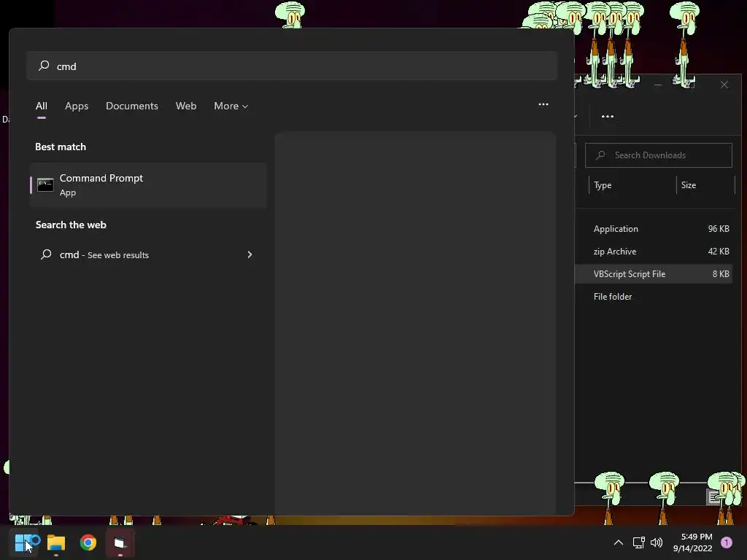Click the cmd - See web results entry

click(148, 254)
